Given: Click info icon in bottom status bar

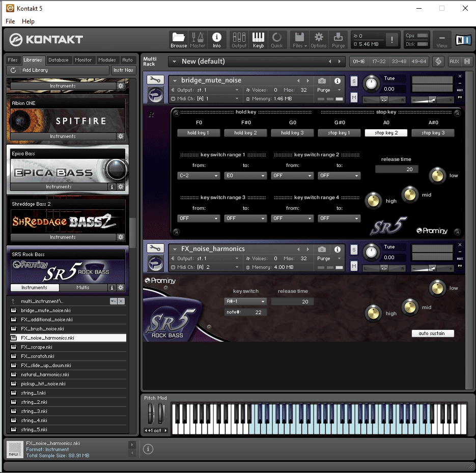Looking at the screenshot, I should tap(148, 449).
